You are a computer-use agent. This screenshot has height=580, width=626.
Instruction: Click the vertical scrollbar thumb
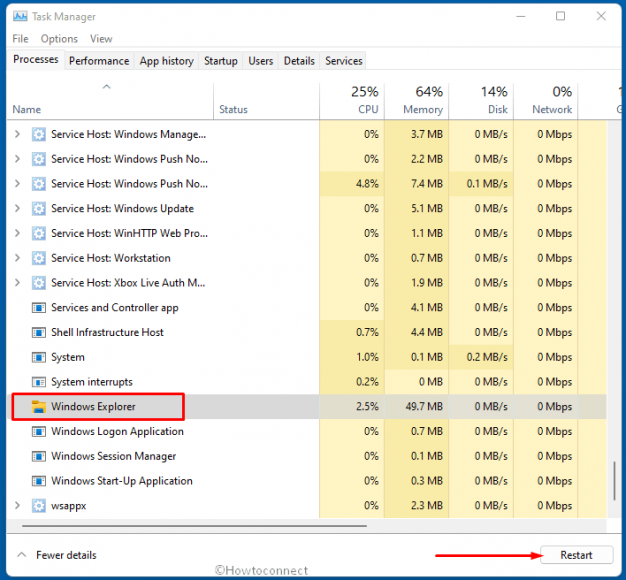point(614,481)
